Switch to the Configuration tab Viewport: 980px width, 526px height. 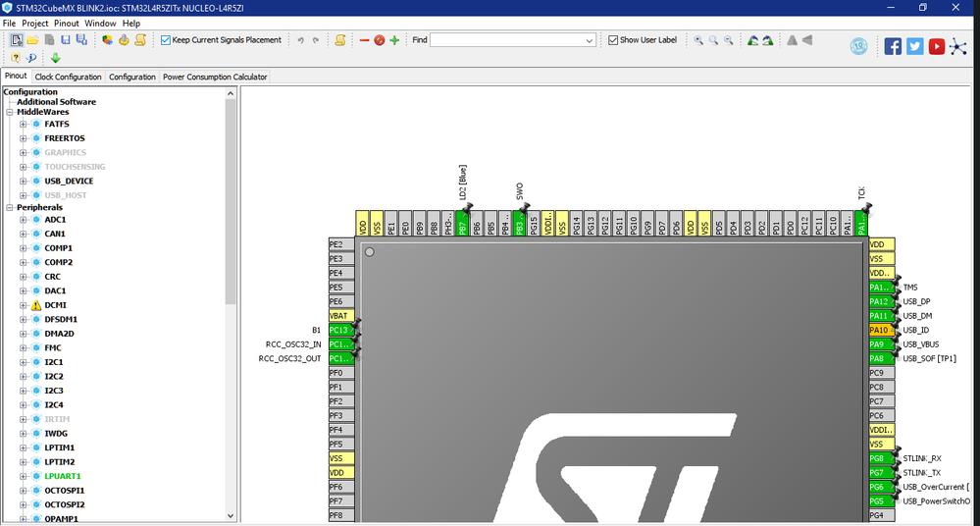(x=131, y=77)
